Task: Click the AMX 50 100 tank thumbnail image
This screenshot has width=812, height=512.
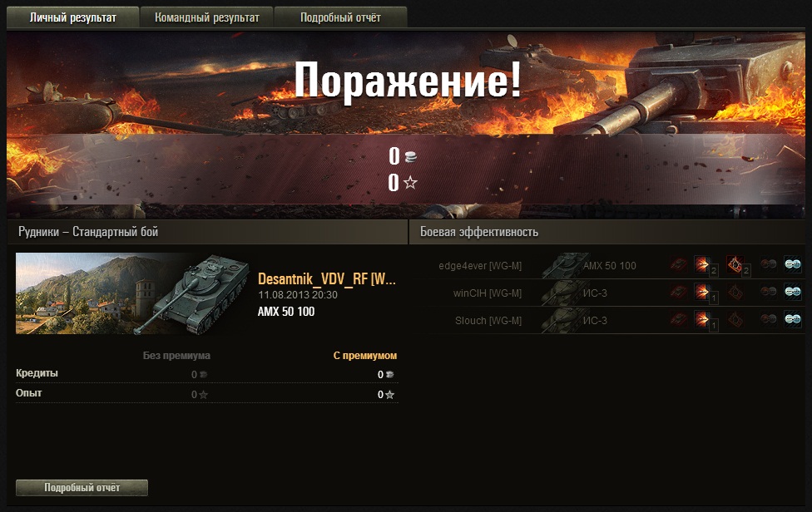Action: [133, 293]
